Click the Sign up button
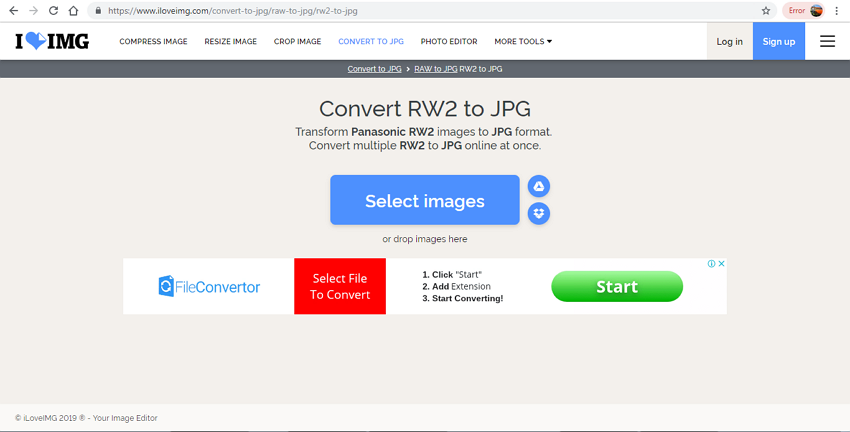 pos(778,42)
